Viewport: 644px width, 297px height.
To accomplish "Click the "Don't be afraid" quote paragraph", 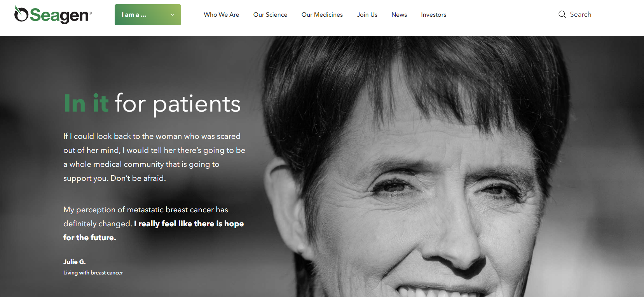I will tap(154, 157).
